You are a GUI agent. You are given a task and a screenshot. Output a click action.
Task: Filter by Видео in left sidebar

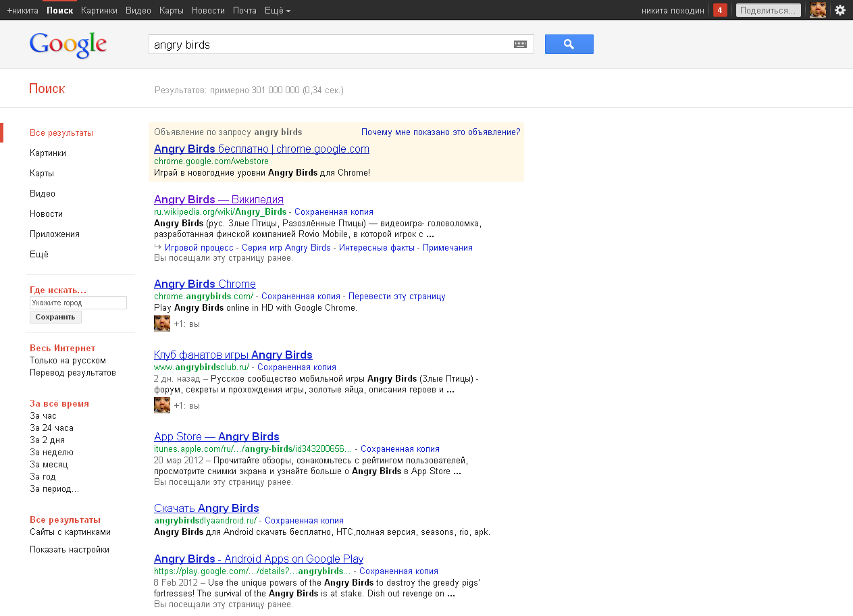(43, 194)
